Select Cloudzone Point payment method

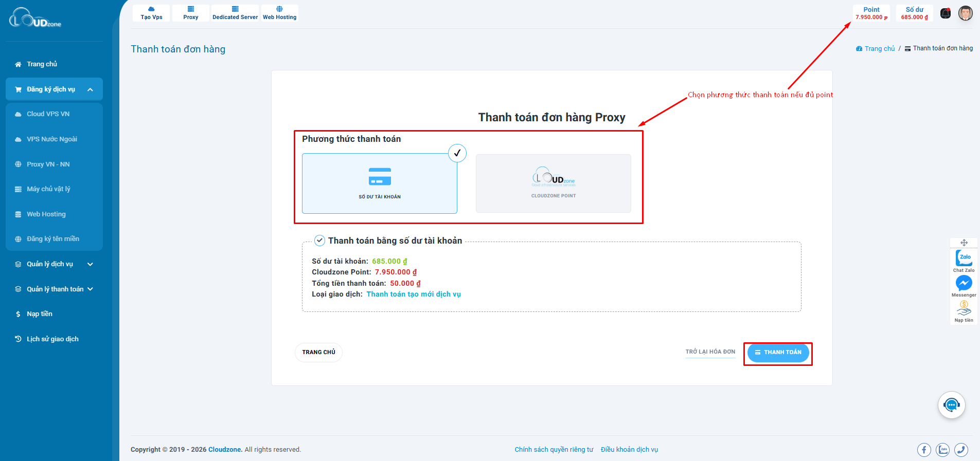point(553,183)
